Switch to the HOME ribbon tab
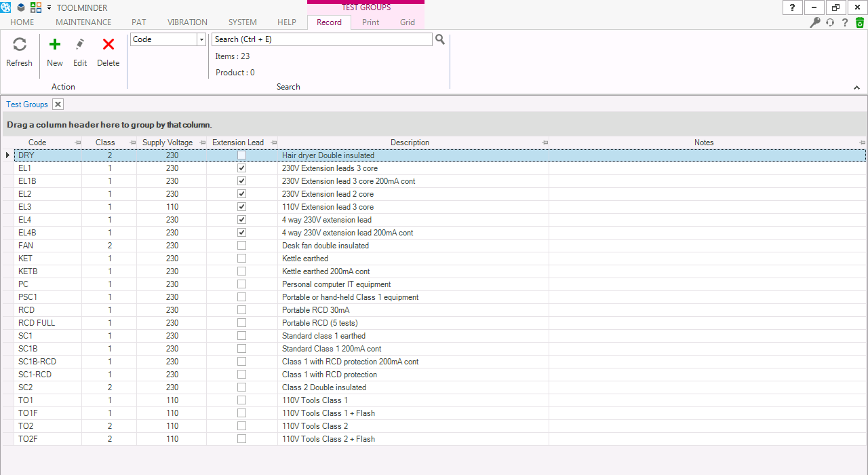Viewport: 868px width, 475px height. tap(22, 22)
